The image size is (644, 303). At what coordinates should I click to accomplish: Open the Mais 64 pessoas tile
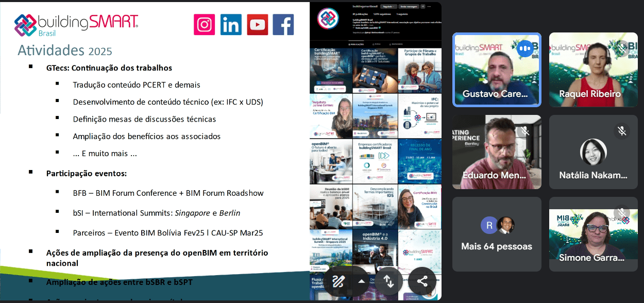click(x=497, y=234)
